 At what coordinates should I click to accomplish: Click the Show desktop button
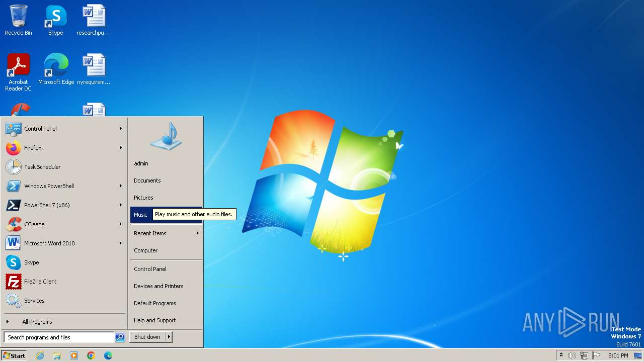pos(638,355)
